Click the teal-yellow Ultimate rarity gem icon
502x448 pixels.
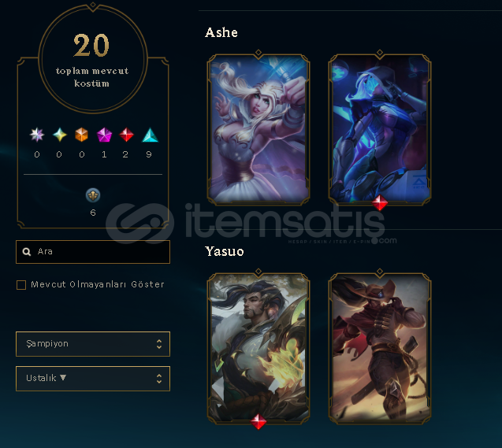[60, 135]
